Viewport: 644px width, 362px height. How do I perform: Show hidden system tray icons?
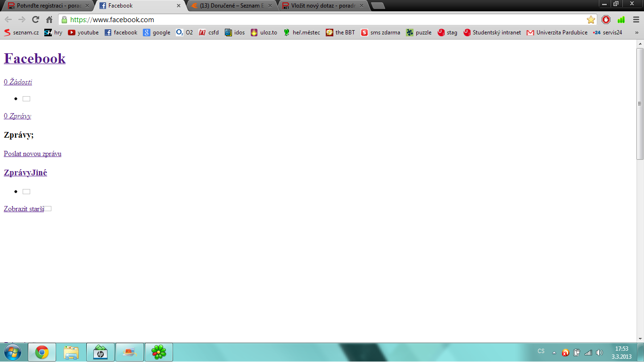(554, 353)
